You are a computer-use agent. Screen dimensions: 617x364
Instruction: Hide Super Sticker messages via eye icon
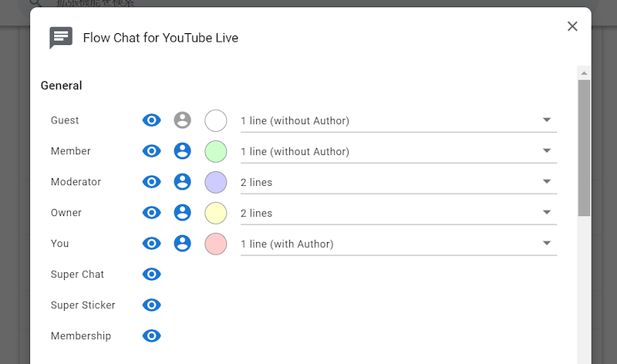(x=152, y=305)
